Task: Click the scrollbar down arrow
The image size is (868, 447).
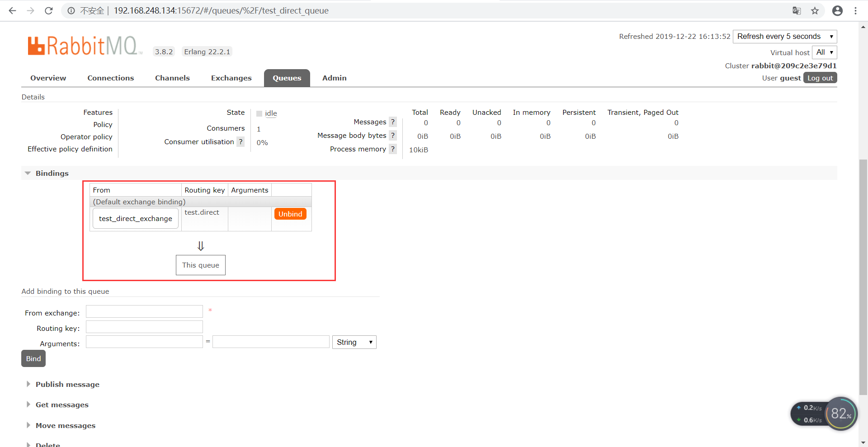Action: pyautogui.click(x=863, y=442)
